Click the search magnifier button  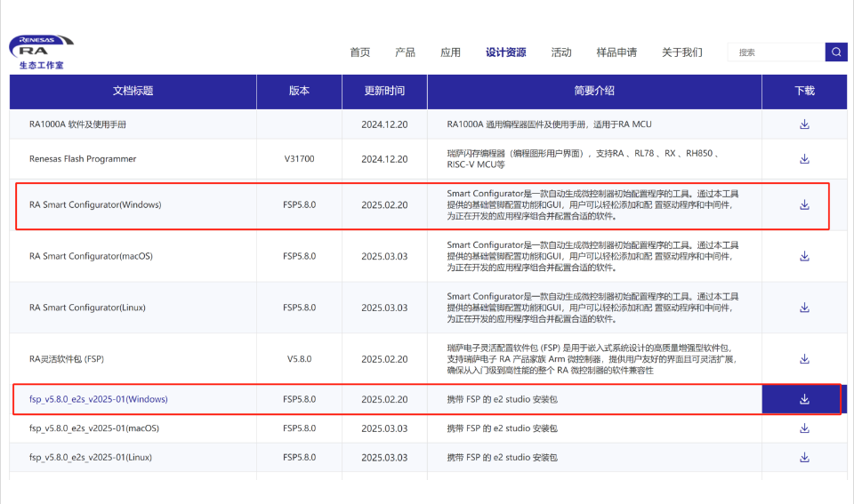click(x=836, y=52)
